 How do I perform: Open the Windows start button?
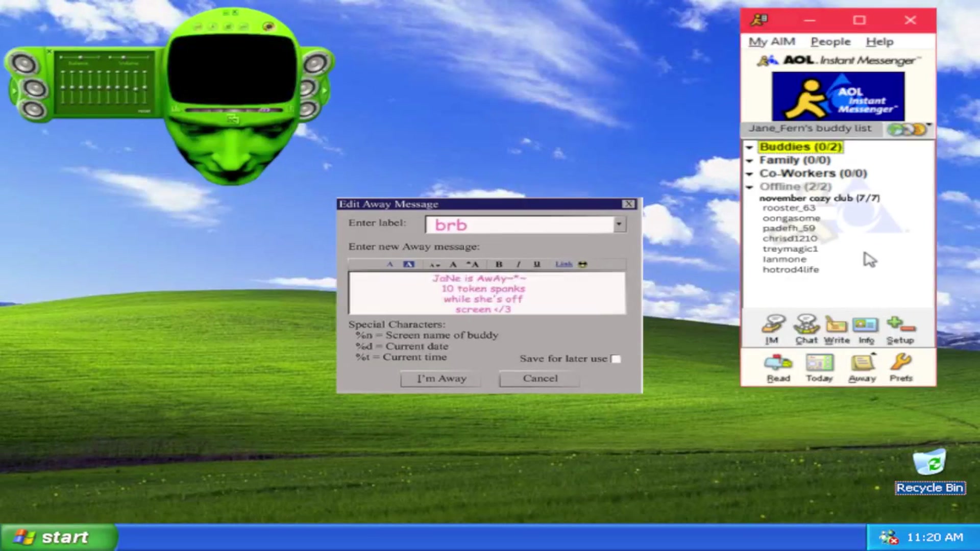[59, 537]
